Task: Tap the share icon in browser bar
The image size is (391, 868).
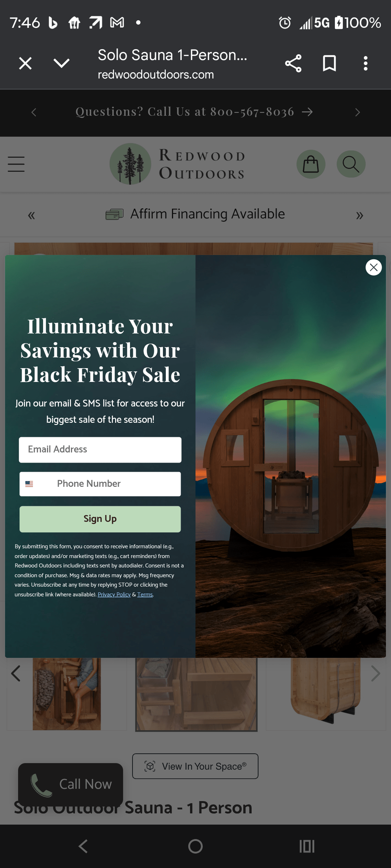Action: click(x=293, y=63)
